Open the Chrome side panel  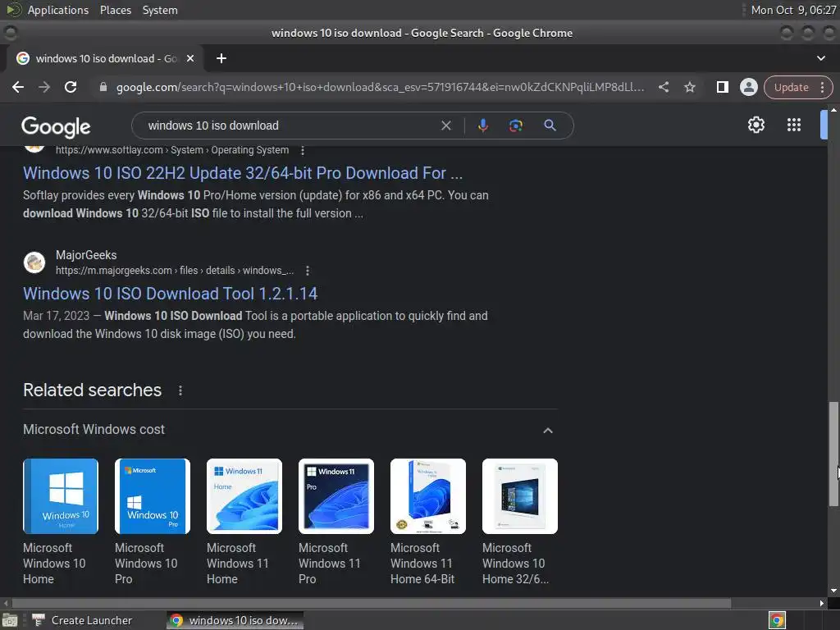tap(722, 87)
